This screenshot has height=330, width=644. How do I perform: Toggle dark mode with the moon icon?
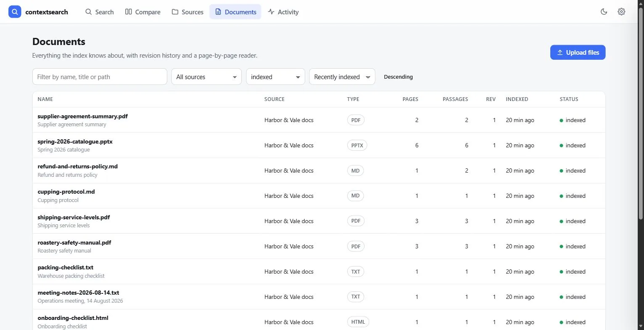pyautogui.click(x=604, y=12)
